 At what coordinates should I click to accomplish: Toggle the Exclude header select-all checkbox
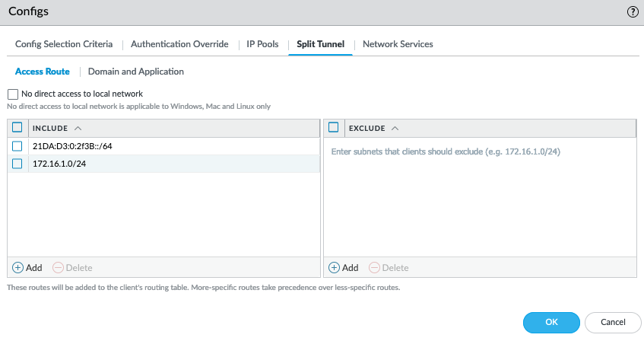click(334, 128)
